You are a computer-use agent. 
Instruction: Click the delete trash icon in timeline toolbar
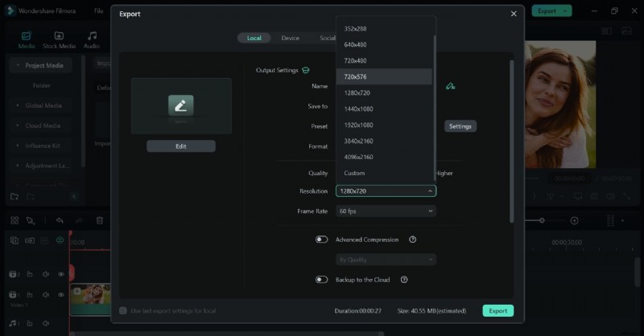(100, 220)
